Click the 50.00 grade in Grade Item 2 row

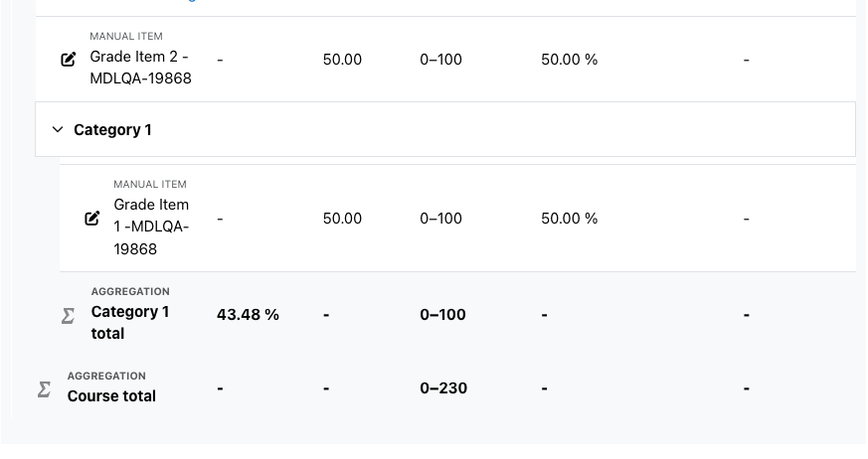pyautogui.click(x=342, y=60)
